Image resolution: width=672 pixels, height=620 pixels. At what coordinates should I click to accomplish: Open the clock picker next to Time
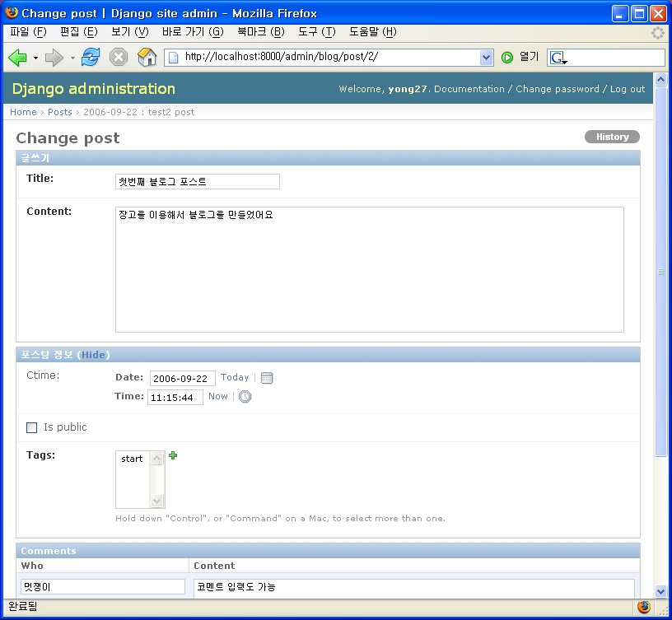(x=245, y=397)
